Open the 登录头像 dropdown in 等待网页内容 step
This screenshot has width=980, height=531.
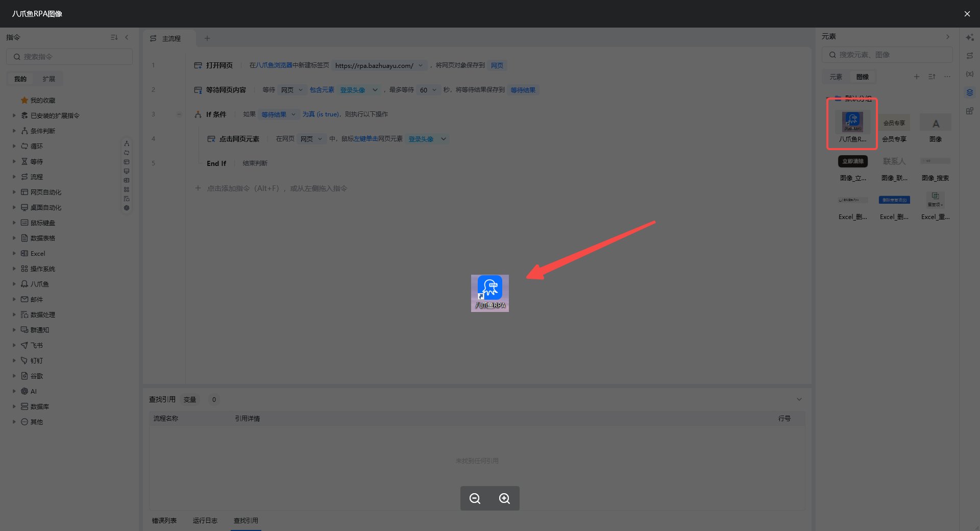pos(375,90)
